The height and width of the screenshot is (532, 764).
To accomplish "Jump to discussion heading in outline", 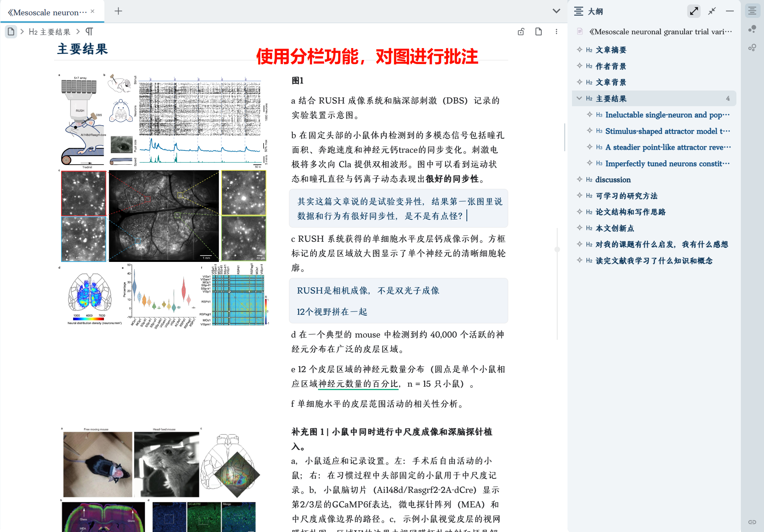I will (x=613, y=180).
